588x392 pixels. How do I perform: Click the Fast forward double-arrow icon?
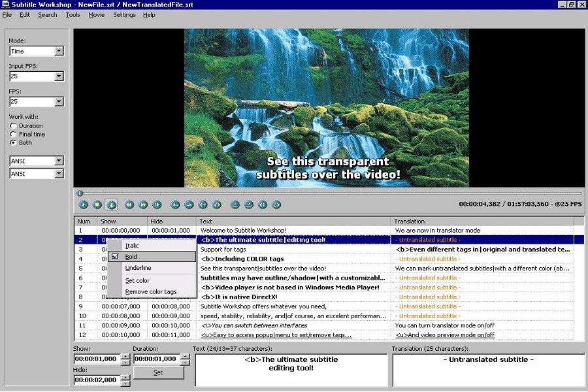click(x=143, y=204)
